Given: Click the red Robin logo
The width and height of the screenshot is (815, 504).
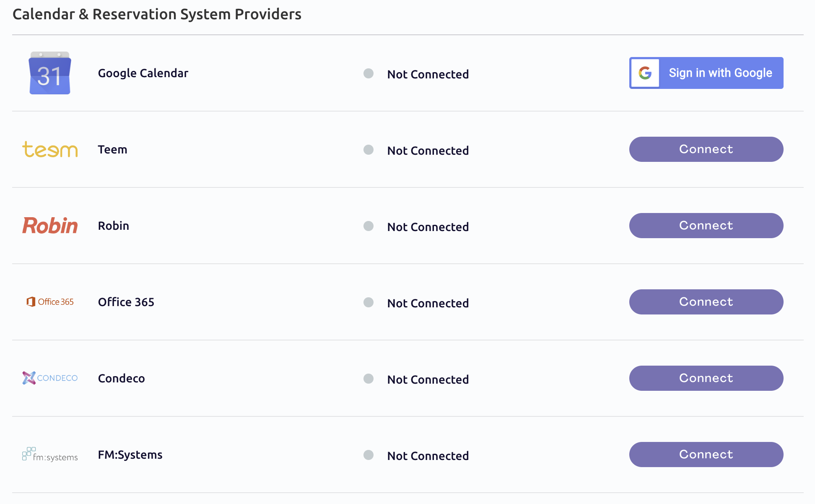Looking at the screenshot, I should coord(50,226).
